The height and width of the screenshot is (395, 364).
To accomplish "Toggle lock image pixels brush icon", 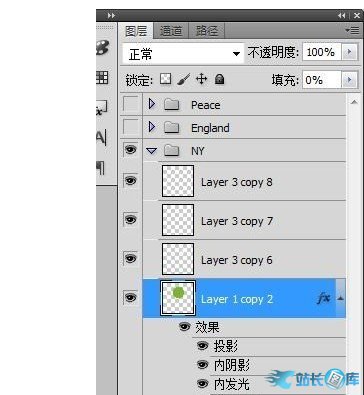I will [x=183, y=80].
